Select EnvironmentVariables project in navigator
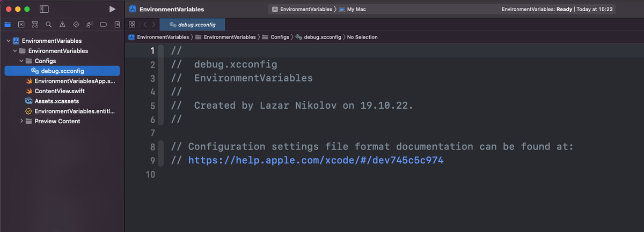Image resolution: width=644 pixels, height=232 pixels. (x=62, y=41)
